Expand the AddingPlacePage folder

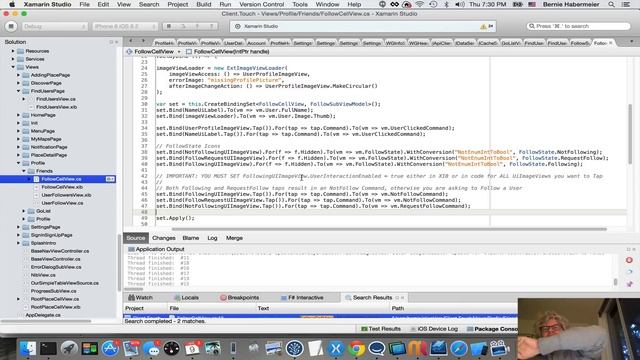18,75
